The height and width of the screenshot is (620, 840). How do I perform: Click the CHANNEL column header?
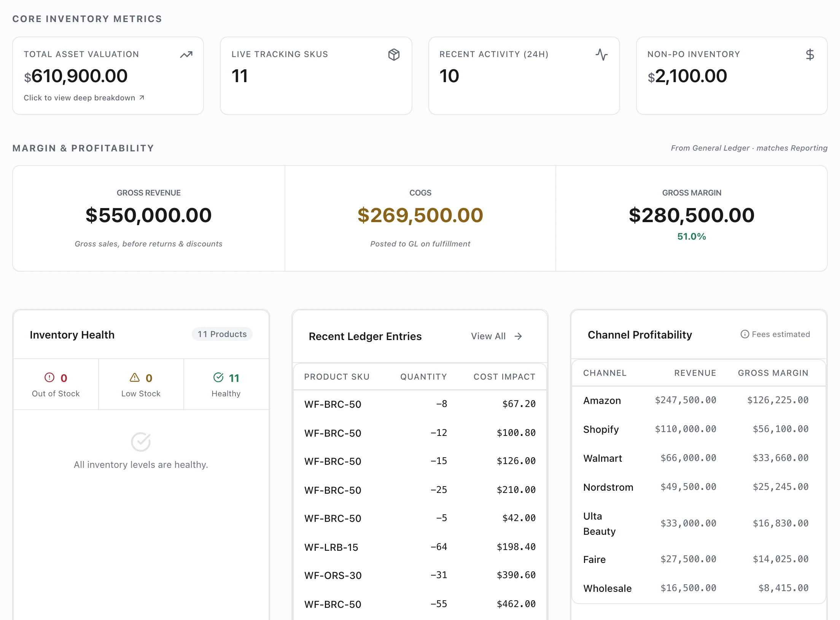(605, 373)
